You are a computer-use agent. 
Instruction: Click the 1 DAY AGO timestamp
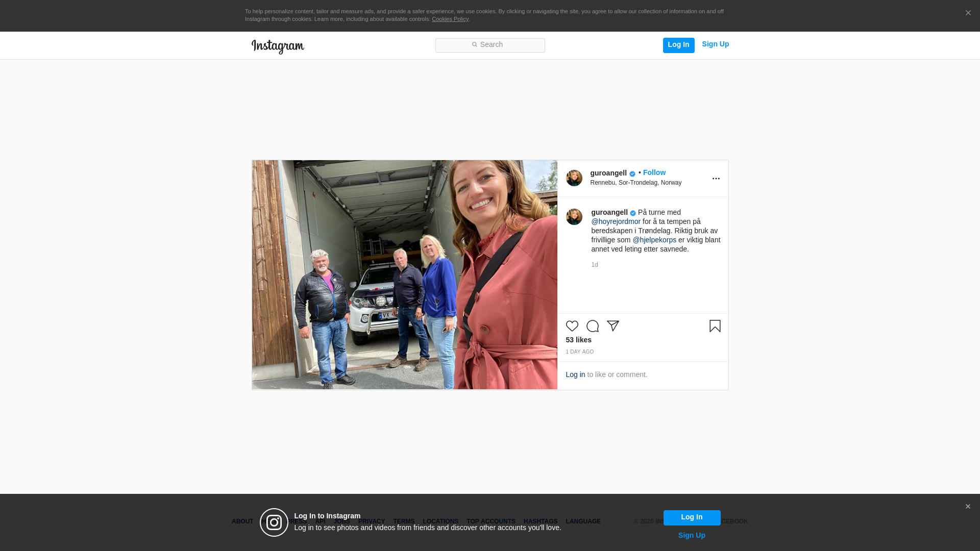pos(580,352)
